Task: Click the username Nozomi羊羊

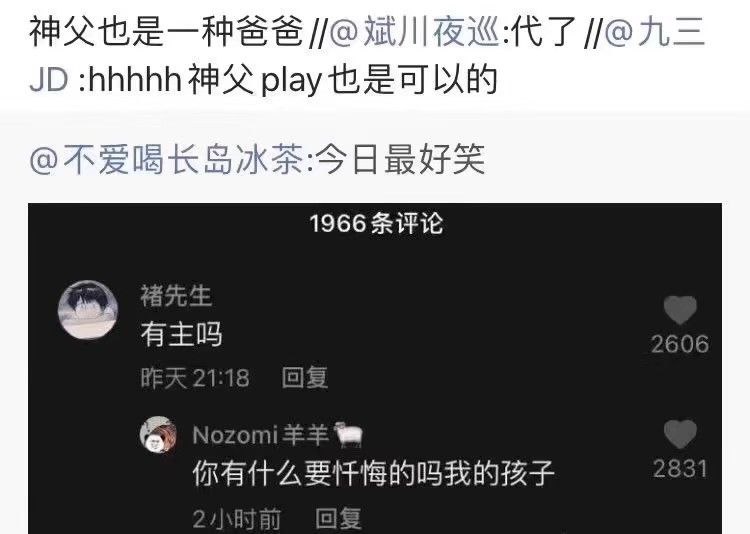Action: click(260, 435)
